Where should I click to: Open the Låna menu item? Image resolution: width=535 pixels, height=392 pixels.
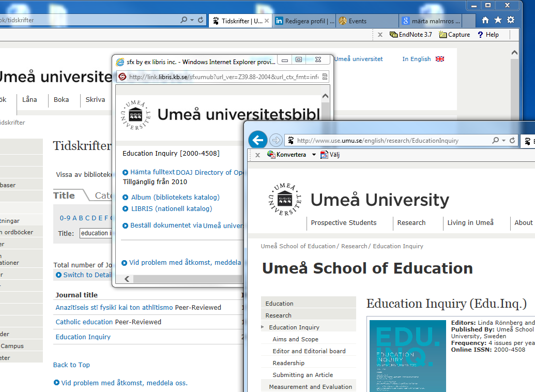29,99
